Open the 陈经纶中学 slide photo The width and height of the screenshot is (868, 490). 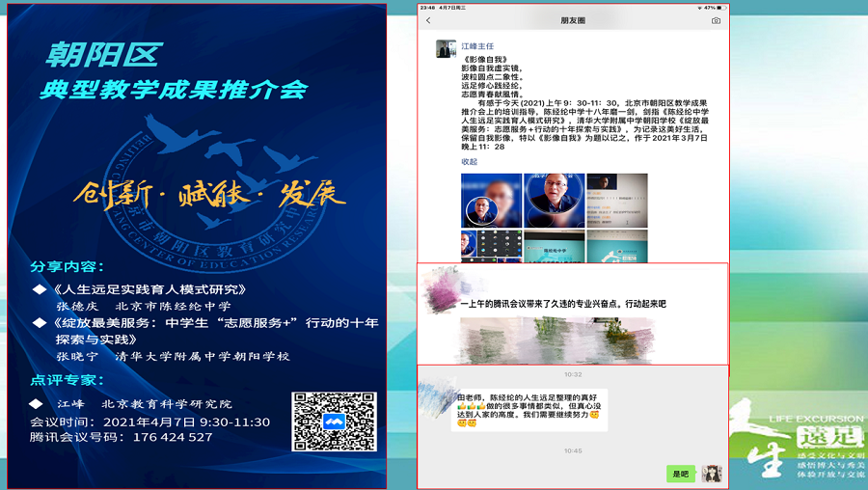pyautogui.click(x=555, y=246)
